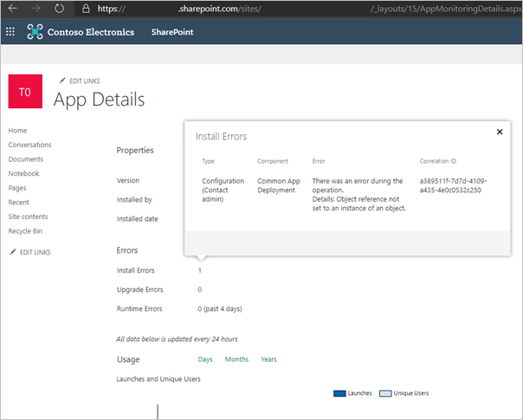The image size is (523, 420).
Task: Click the Upgrade Errors count 0
Action: pyautogui.click(x=199, y=289)
